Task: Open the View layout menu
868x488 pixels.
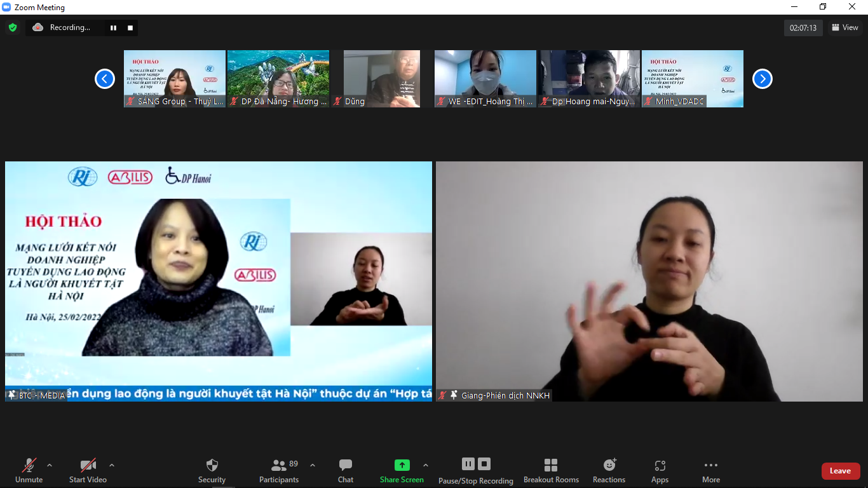Action: click(x=845, y=27)
